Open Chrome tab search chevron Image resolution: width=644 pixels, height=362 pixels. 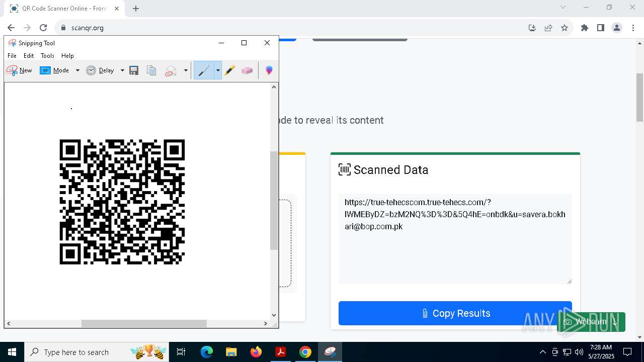[563, 7]
